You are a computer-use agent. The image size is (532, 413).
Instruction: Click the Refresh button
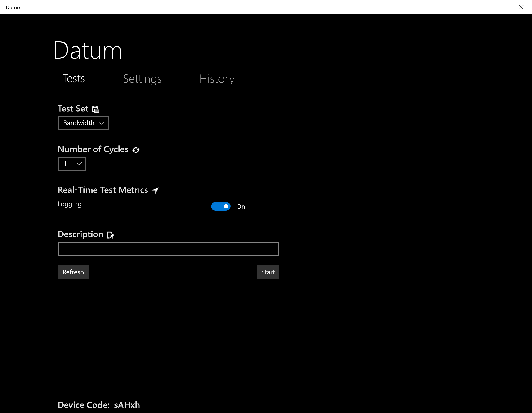[73, 272]
